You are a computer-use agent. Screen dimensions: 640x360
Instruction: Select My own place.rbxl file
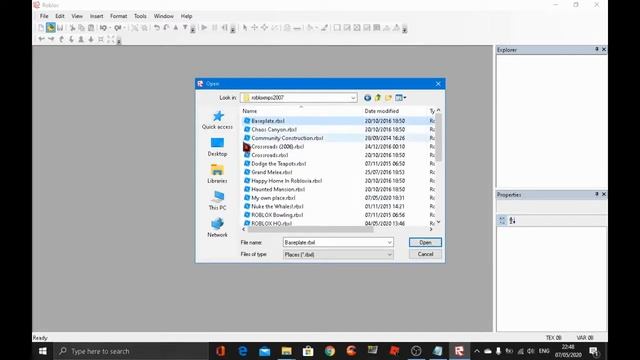click(x=273, y=198)
